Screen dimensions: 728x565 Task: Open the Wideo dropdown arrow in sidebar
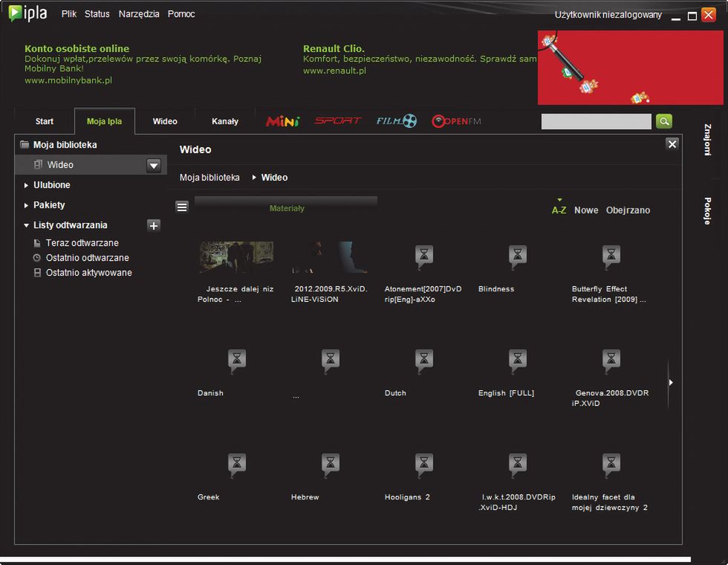pyautogui.click(x=154, y=165)
